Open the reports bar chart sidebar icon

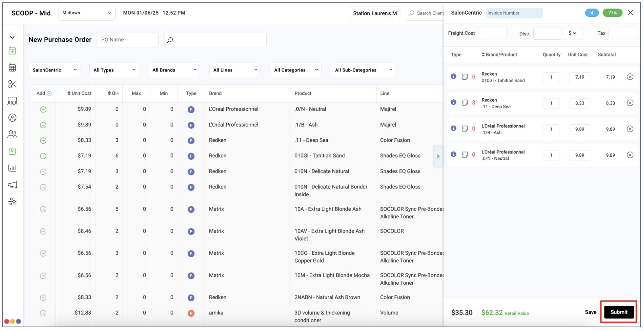tap(12, 168)
